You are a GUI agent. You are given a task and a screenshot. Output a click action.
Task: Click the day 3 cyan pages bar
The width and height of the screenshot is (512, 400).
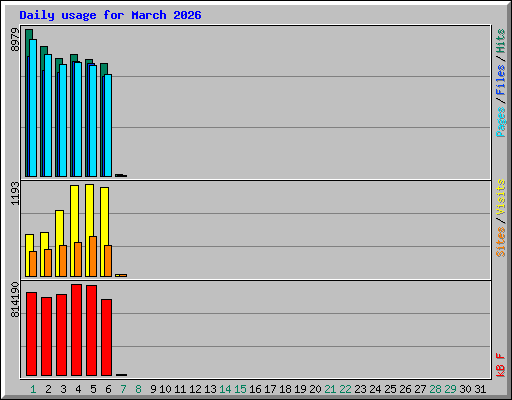[63, 120]
